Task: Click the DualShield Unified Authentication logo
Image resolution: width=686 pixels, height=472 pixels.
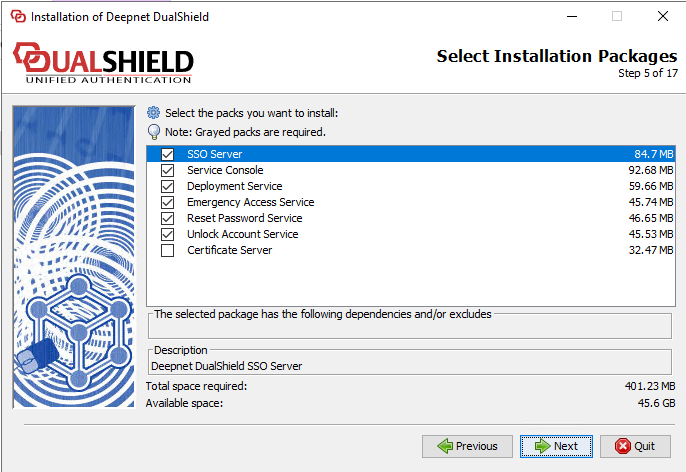Action: 103,63
